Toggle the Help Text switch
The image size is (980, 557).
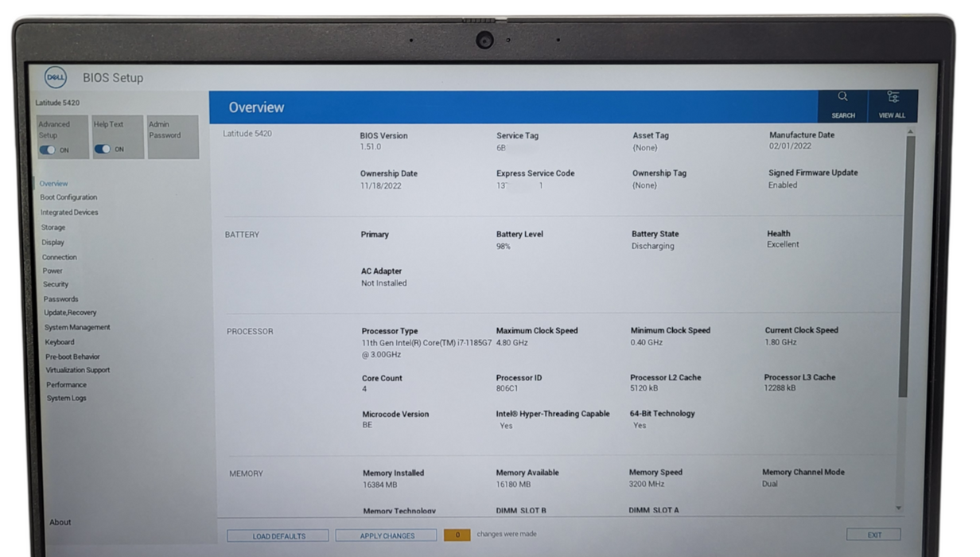pos(102,149)
